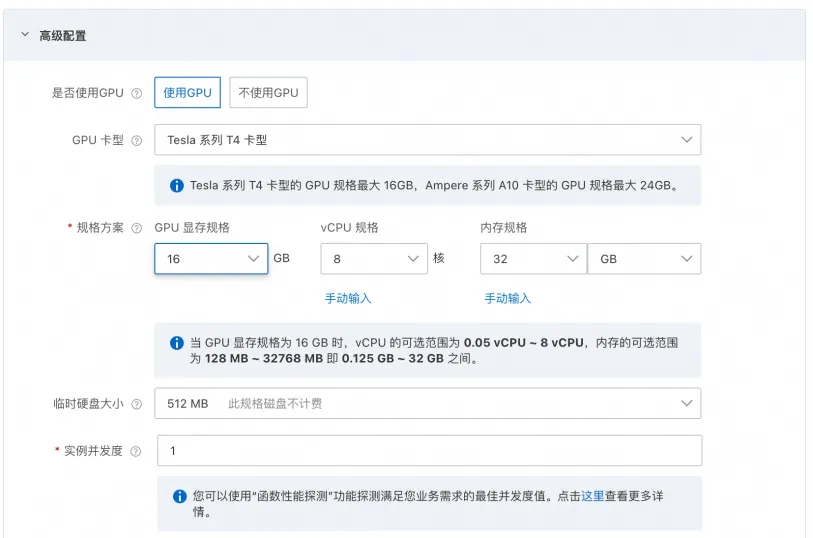Open the GPU 显存规格 dropdown
Viewport: 813px width, 538px height.
pyautogui.click(x=211, y=259)
